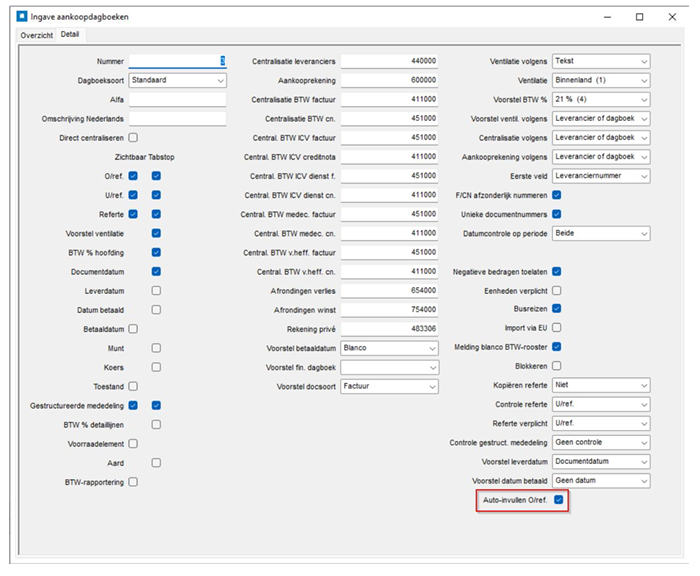Open the Referte verplicht dropdown
Screen dimensions: 700x576
(x=601, y=423)
